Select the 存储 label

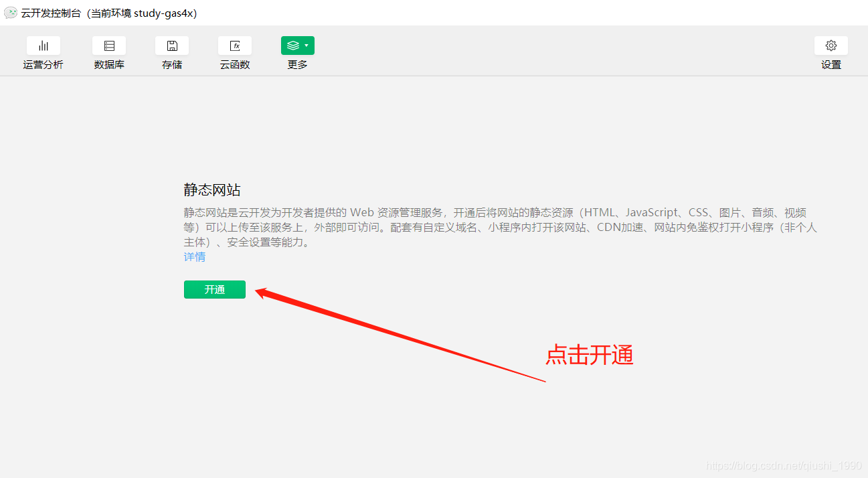pos(172,65)
